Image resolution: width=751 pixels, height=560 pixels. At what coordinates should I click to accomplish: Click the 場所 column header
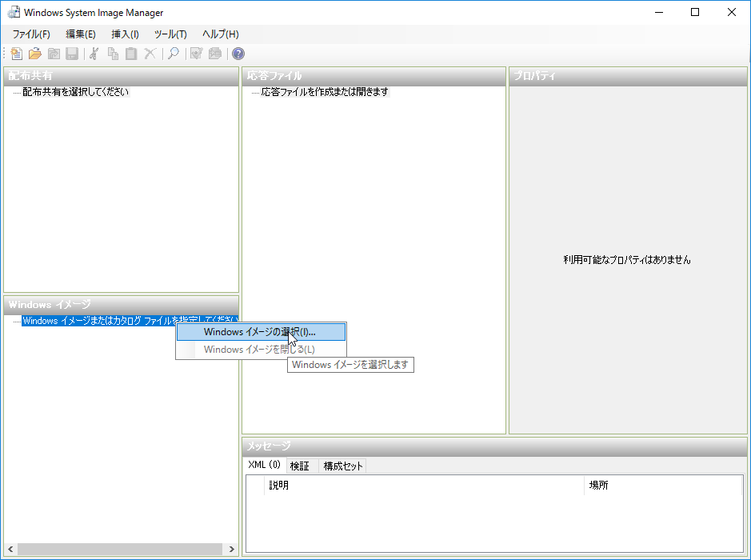pos(663,486)
